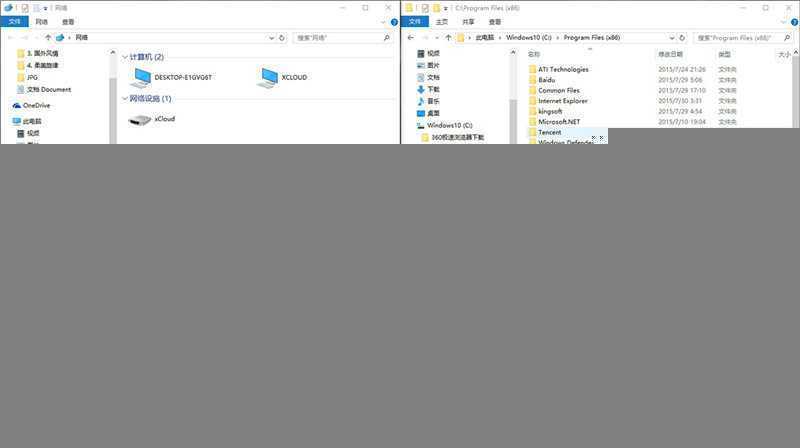Select the ATI Technologies folder
Viewport: 800px width, 448px height.
pos(559,69)
